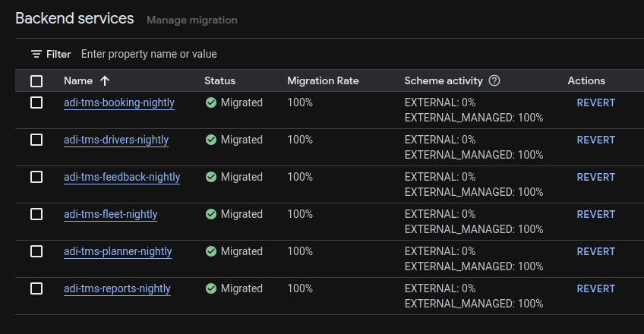Click 'EXTERNAL: 0%' in adi-tms-feedback-nightly row
Viewport: 644px width, 334px height.
point(440,177)
